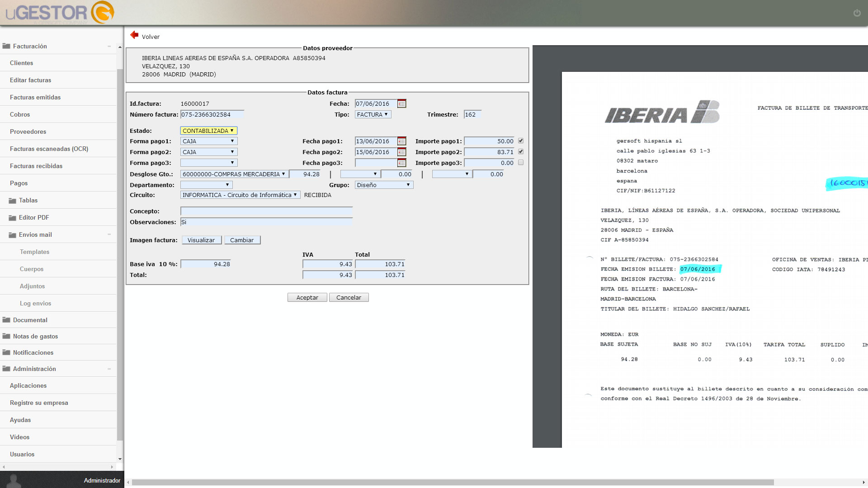This screenshot has height=488, width=868.
Task: Click the sidebar vertical scrollbar
Action: [120, 255]
